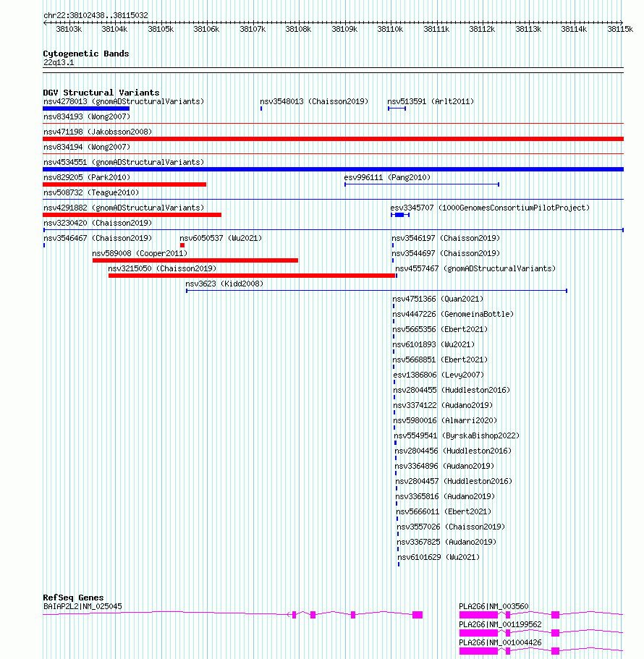
Task: Click the chr22:38102438..38115032 coordinate label
Action: [x=96, y=15]
